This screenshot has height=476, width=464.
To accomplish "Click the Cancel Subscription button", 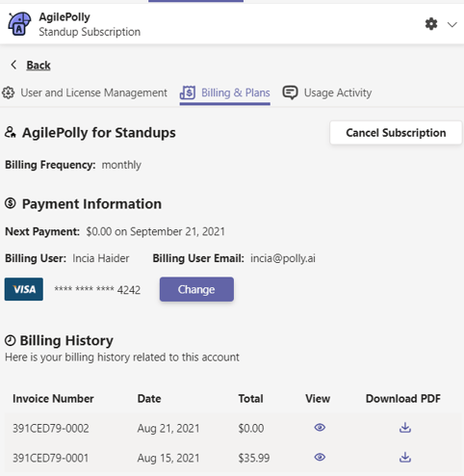I will pyautogui.click(x=396, y=133).
